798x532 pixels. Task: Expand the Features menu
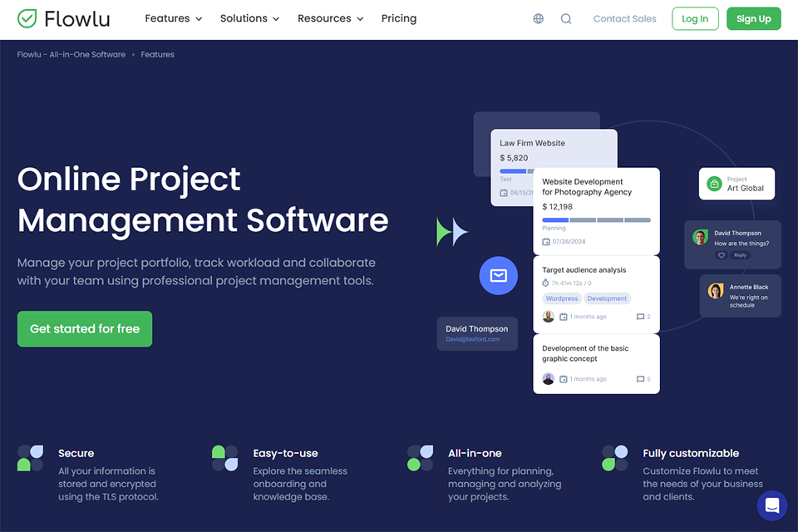coord(174,18)
